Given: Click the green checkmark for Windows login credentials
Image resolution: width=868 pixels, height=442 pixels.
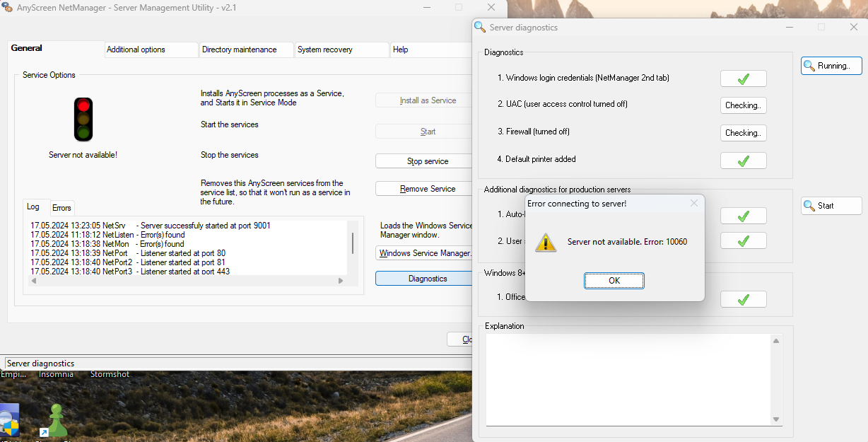Looking at the screenshot, I should (x=743, y=78).
